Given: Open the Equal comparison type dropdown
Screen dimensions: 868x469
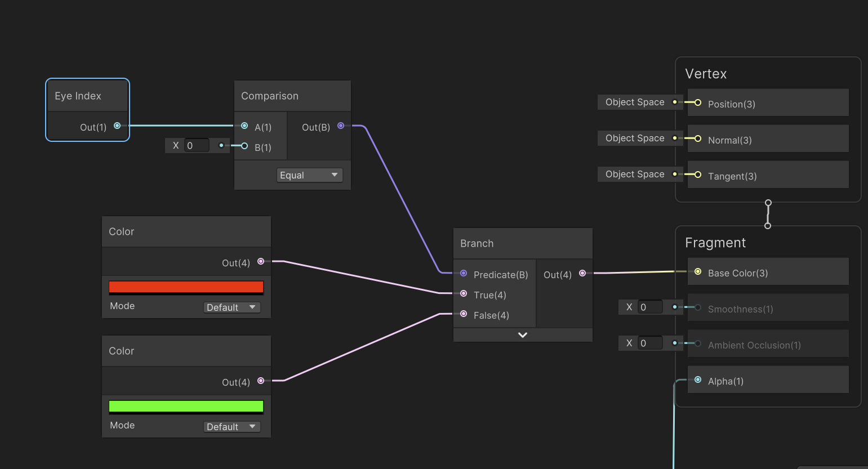Looking at the screenshot, I should [x=309, y=175].
